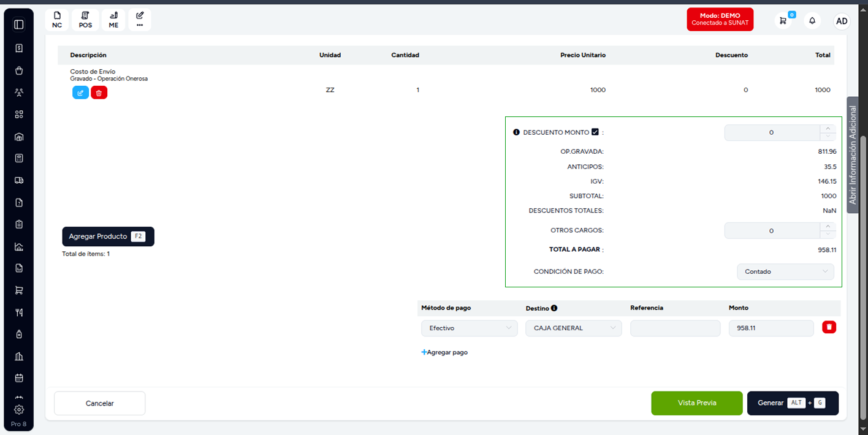Open the delivery truck sidebar icon
Image resolution: width=868 pixels, height=435 pixels.
(x=19, y=180)
